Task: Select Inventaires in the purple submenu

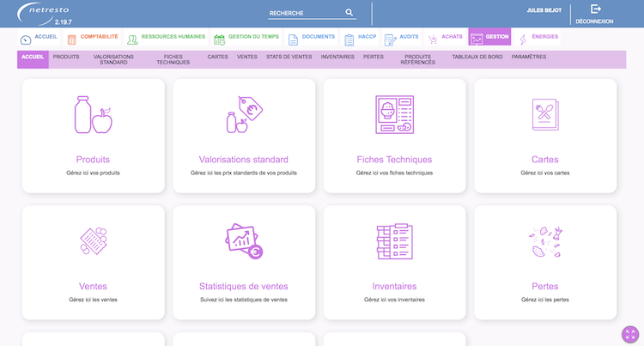Action: click(337, 57)
